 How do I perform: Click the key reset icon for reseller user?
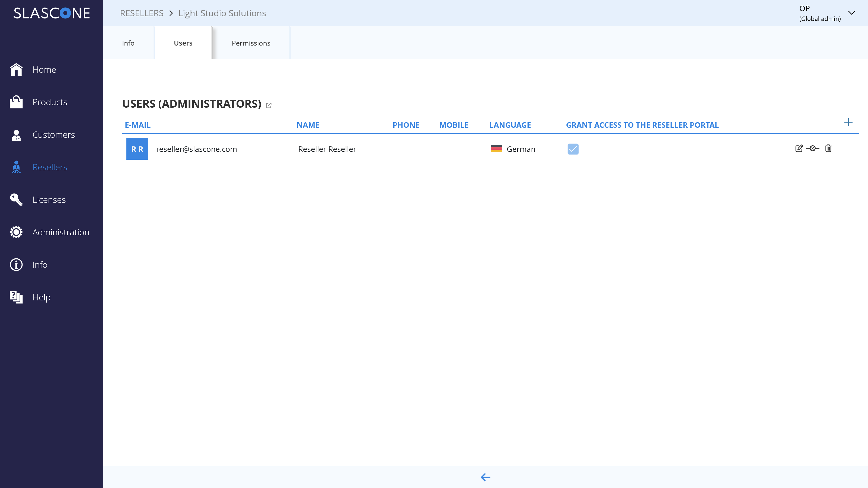tap(813, 148)
